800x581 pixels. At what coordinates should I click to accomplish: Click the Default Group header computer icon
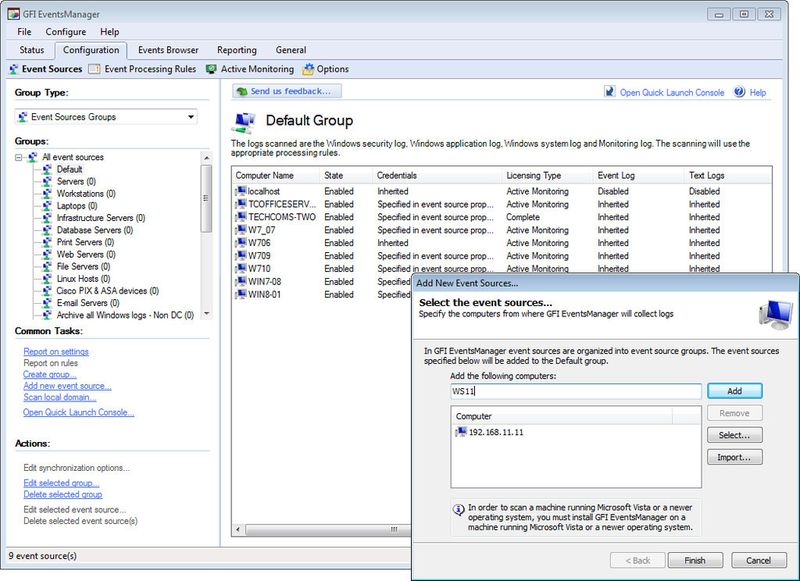[x=244, y=122]
